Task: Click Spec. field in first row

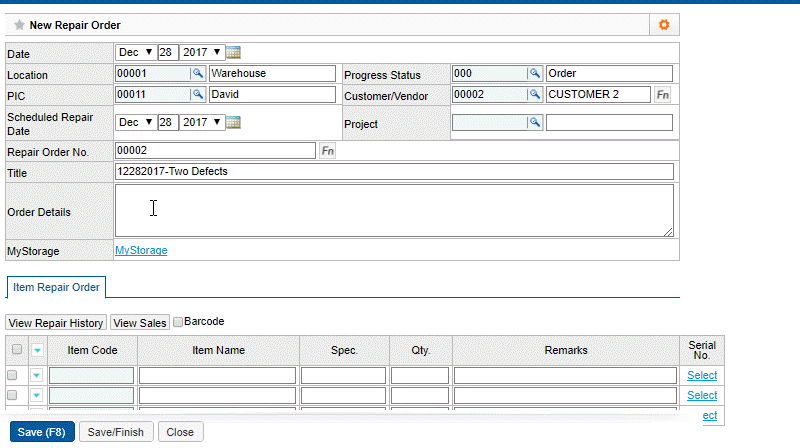Action: coord(343,376)
